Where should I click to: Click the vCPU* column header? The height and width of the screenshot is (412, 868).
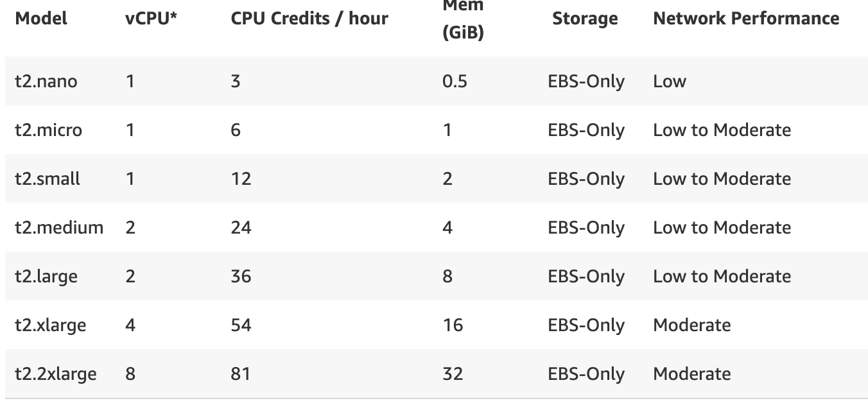(151, 19)
